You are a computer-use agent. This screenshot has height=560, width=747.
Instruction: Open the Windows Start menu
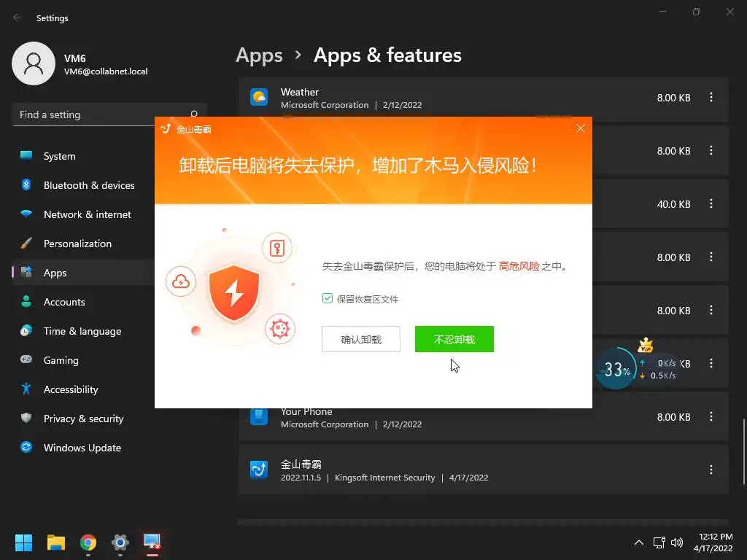[23, 542]
